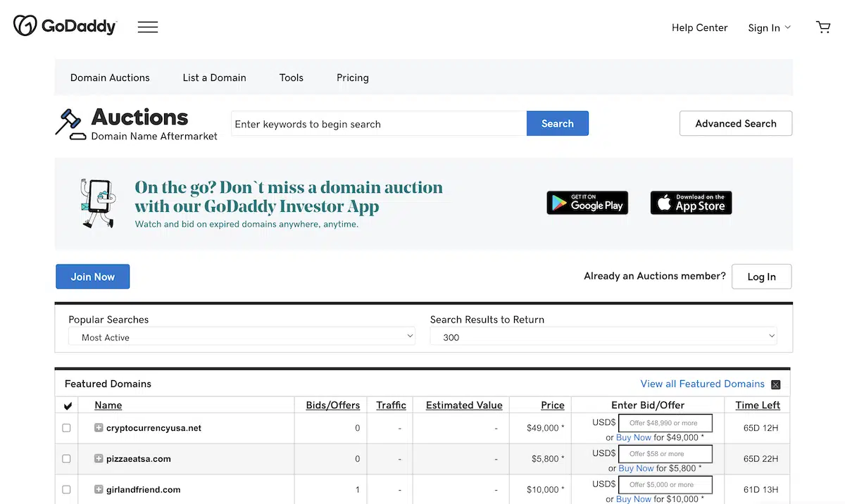Click Buy Now for $5,800
Screen dimensions: 845x504
click(637, 468)
